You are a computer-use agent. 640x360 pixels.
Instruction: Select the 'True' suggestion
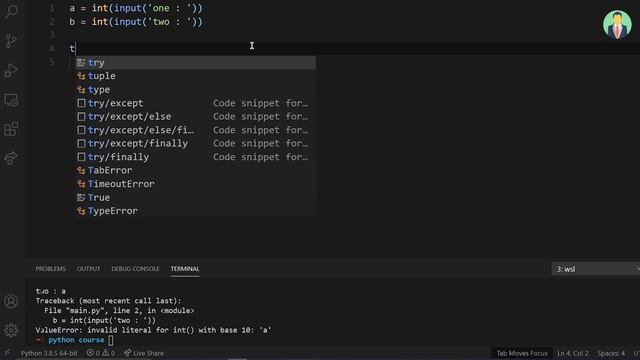click(x=196, y=198)
